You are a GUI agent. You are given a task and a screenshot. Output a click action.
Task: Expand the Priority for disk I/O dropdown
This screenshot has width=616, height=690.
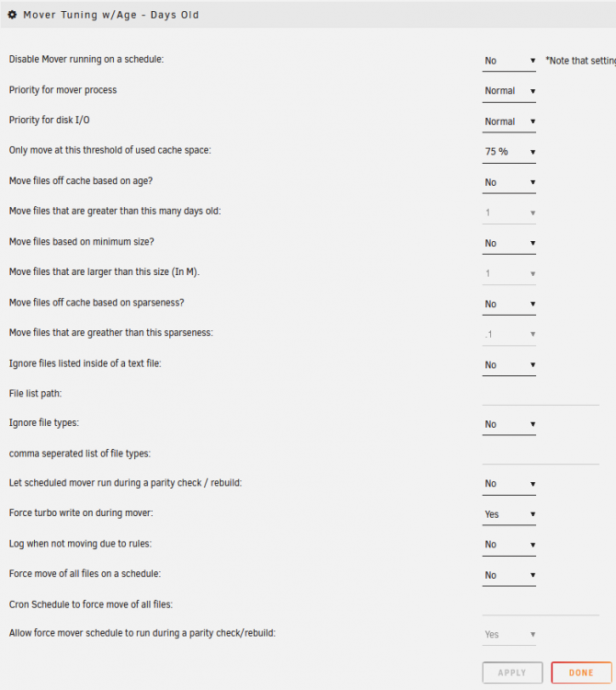pos(508,121)
